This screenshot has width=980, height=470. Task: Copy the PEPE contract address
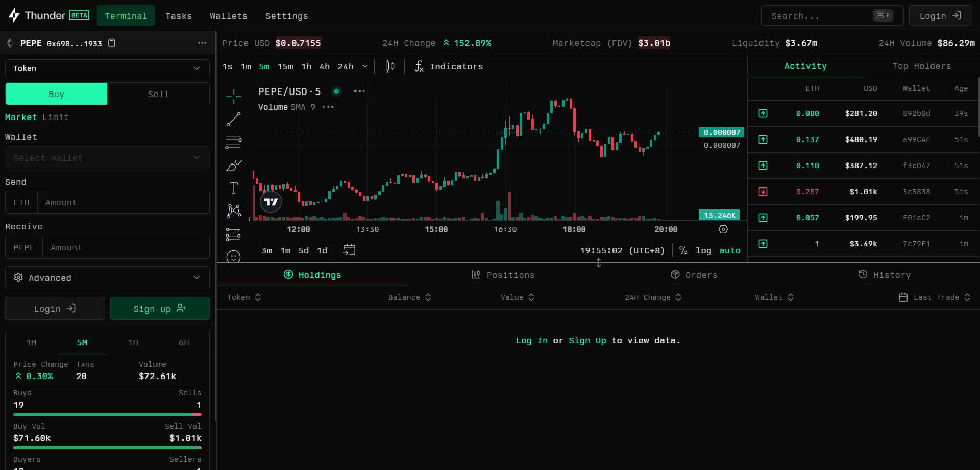click(x=112, y=43)
